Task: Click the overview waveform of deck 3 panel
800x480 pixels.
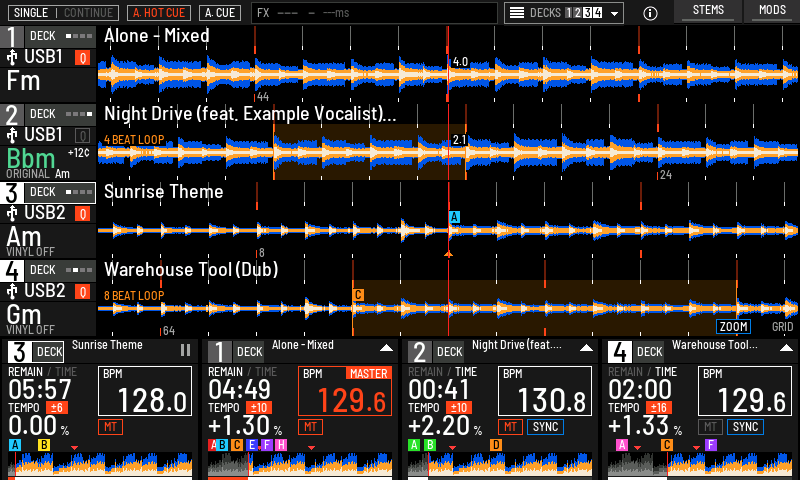Action: pos(100,465)
